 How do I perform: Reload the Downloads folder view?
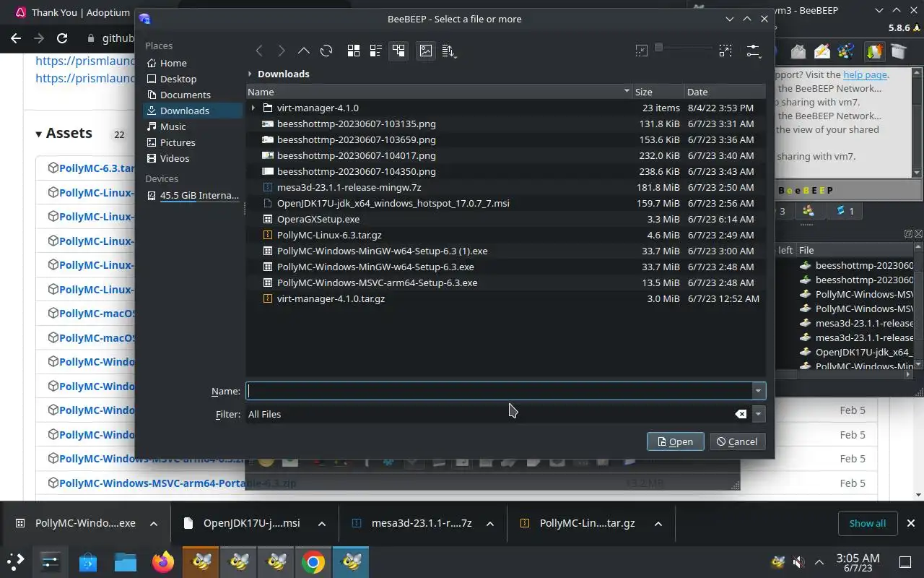click(326, 51)
